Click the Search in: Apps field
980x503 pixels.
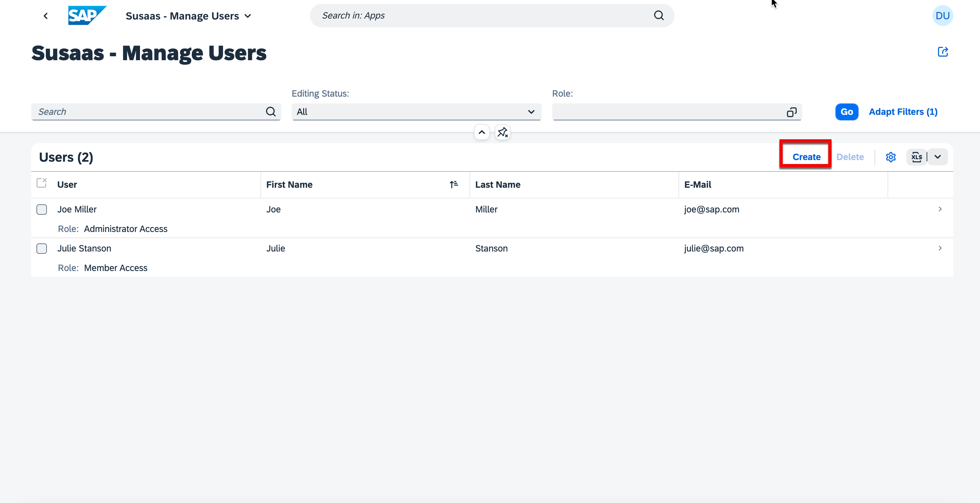492,16
